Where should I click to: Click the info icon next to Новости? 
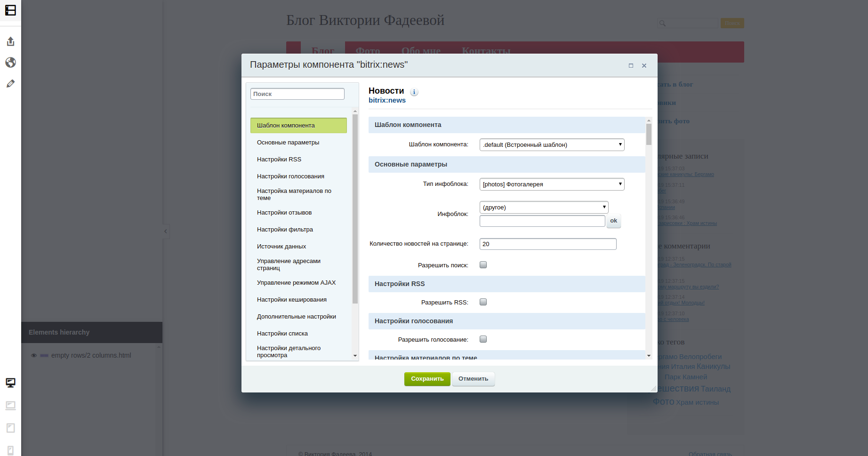pos(414,92)
